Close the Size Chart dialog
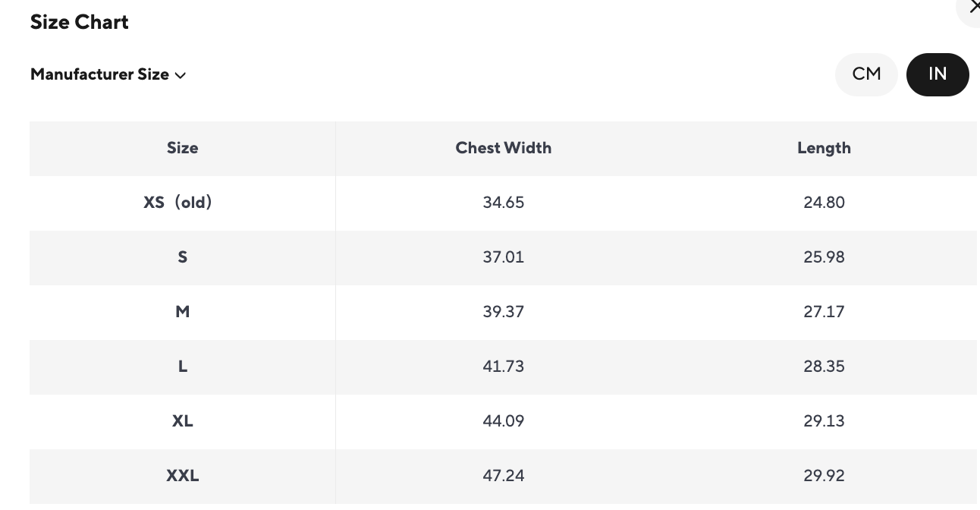The image size is (980, 510). (x=972, y=8)
